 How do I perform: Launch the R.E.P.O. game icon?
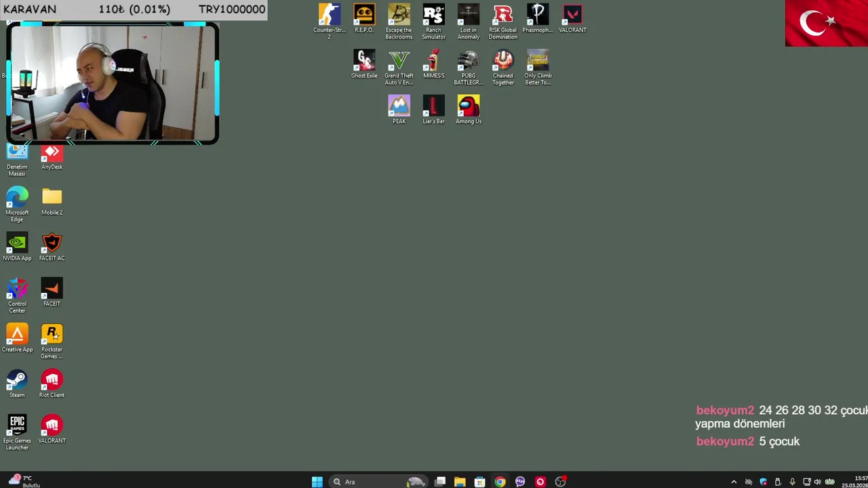point(364,18)
